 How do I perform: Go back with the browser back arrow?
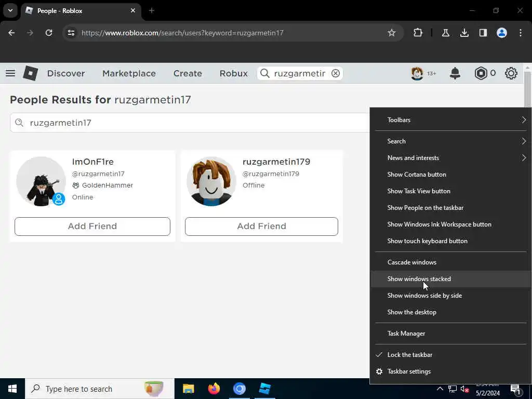coord(11,33)
